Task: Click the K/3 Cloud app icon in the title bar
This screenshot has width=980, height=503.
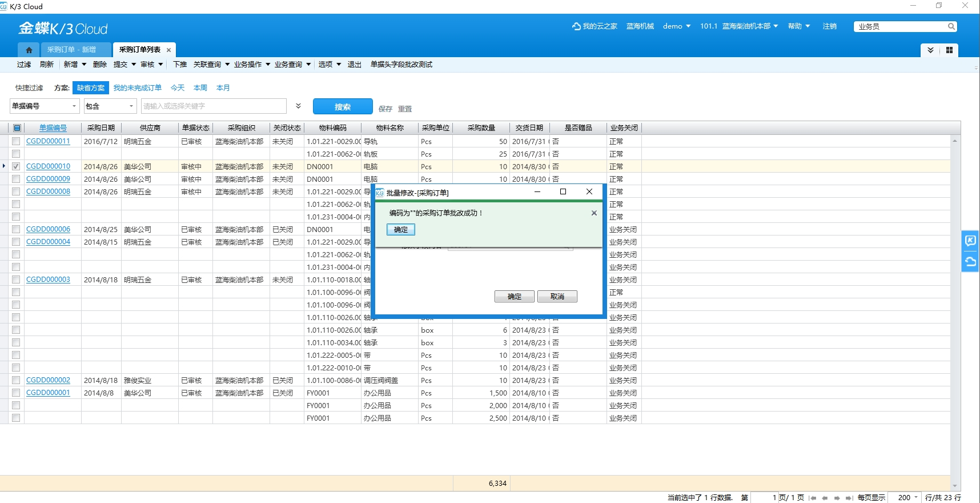Action: (x=3, y=6)
